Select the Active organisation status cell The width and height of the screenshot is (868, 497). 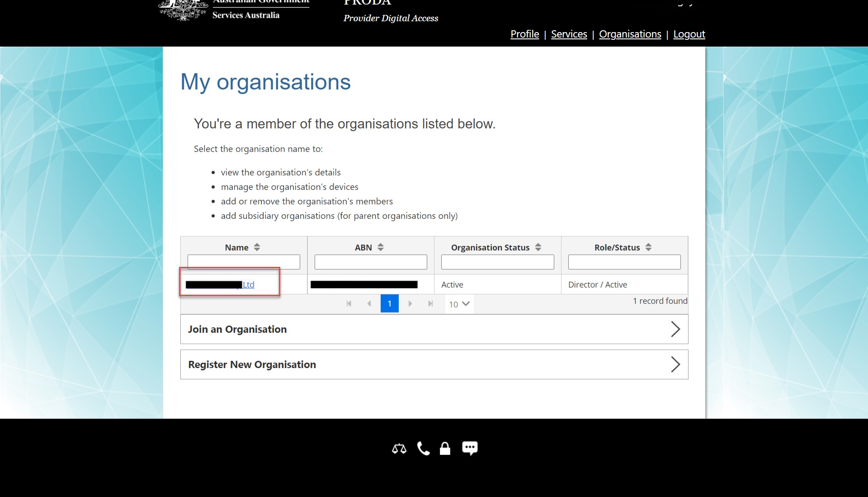(497, 284)
